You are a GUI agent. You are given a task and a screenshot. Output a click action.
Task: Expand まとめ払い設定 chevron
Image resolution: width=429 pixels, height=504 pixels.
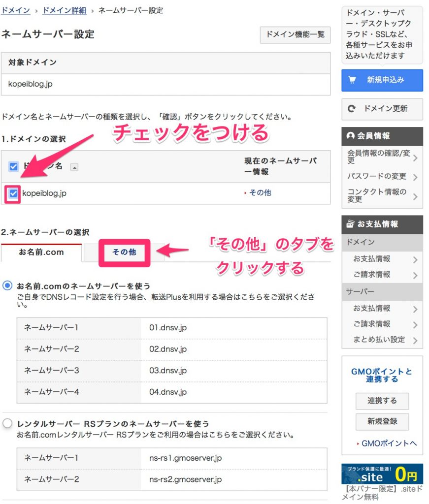(415, 340)
